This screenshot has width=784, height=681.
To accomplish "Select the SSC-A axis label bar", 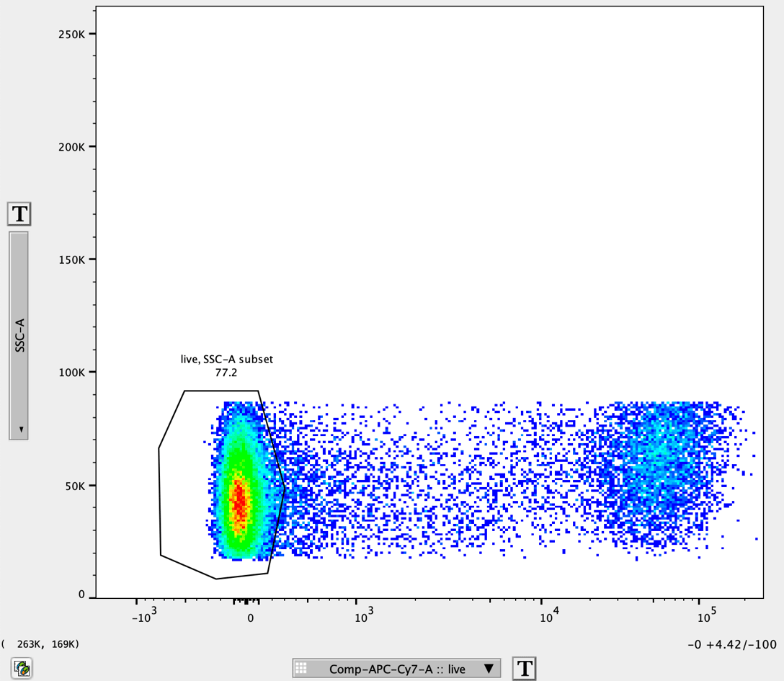I will [19, 331].
